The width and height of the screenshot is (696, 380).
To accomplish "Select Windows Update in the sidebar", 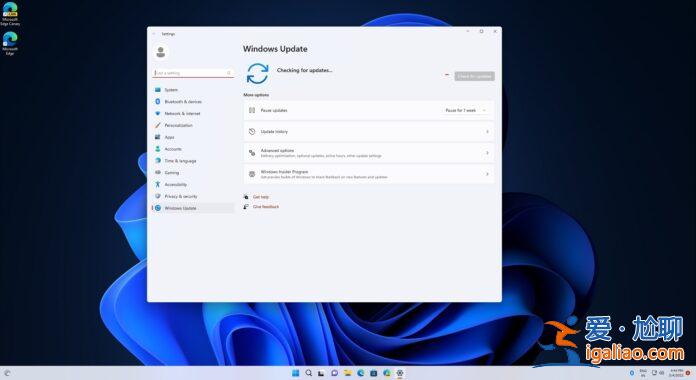I will (x=193, y=208).
